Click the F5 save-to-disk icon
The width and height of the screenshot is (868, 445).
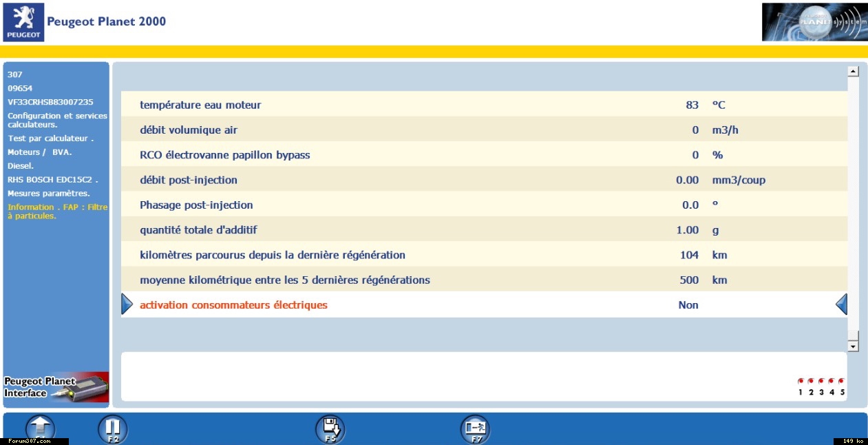[330, 429]
